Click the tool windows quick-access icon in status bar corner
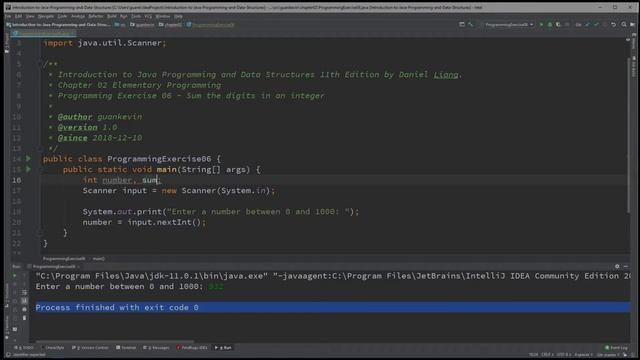 (x=8, y=355)
